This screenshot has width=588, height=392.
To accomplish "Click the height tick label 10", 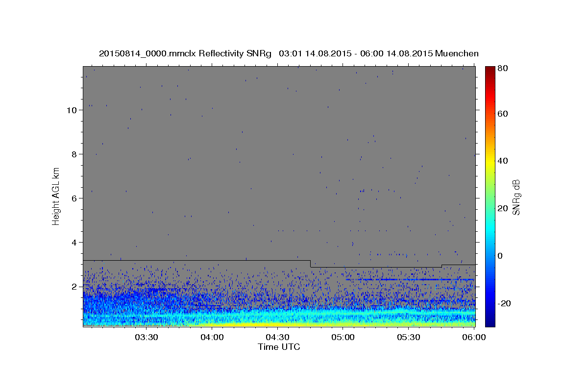I will (72, 110).
